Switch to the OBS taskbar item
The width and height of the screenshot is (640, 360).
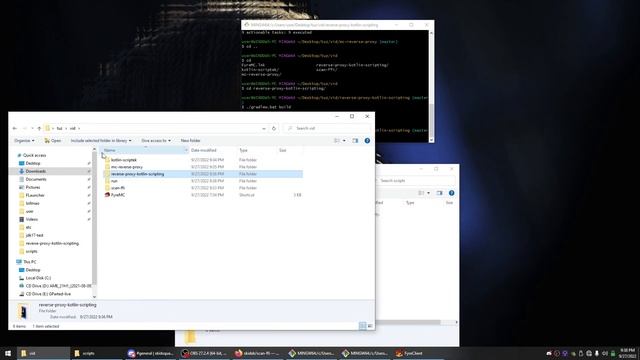tap(204, 353)
